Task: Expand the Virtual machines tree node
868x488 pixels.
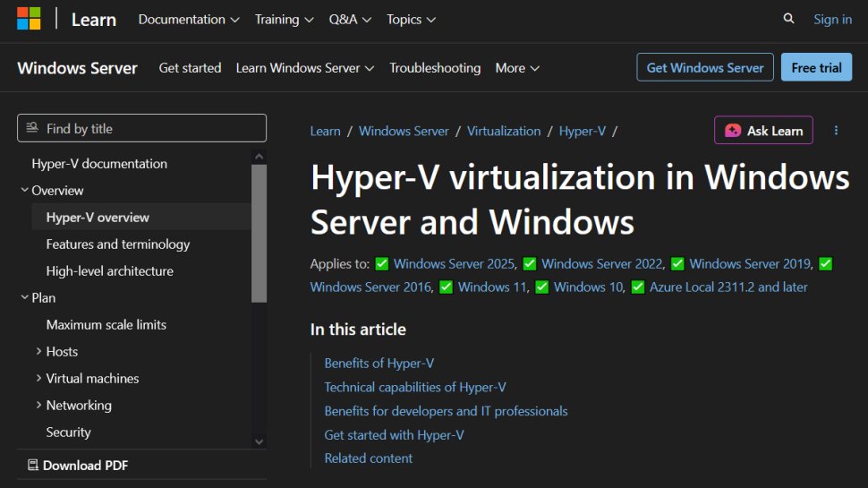Action: click(x=38, y=379)
